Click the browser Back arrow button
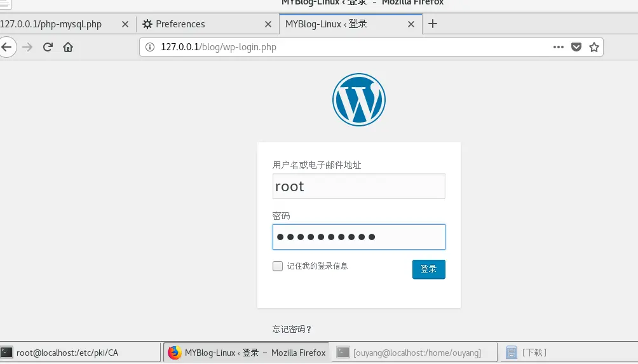 pyautogui.click(x=6, y=47)
